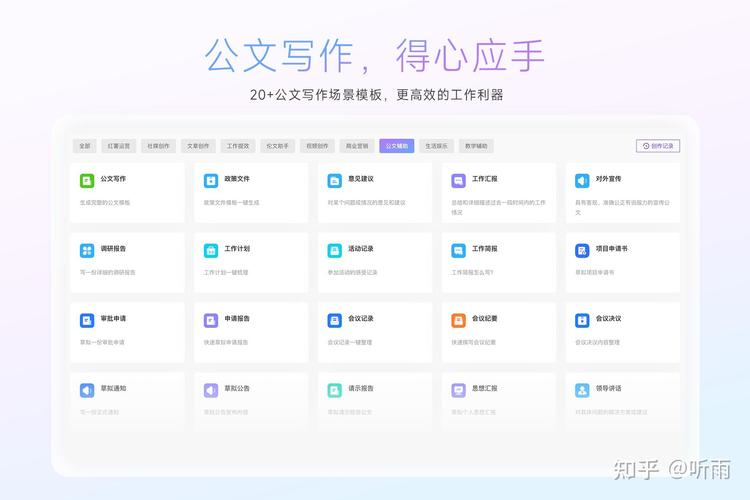Click the 工作计划 title text
Screen dimensions: 750x500
[x=237, y=249]
